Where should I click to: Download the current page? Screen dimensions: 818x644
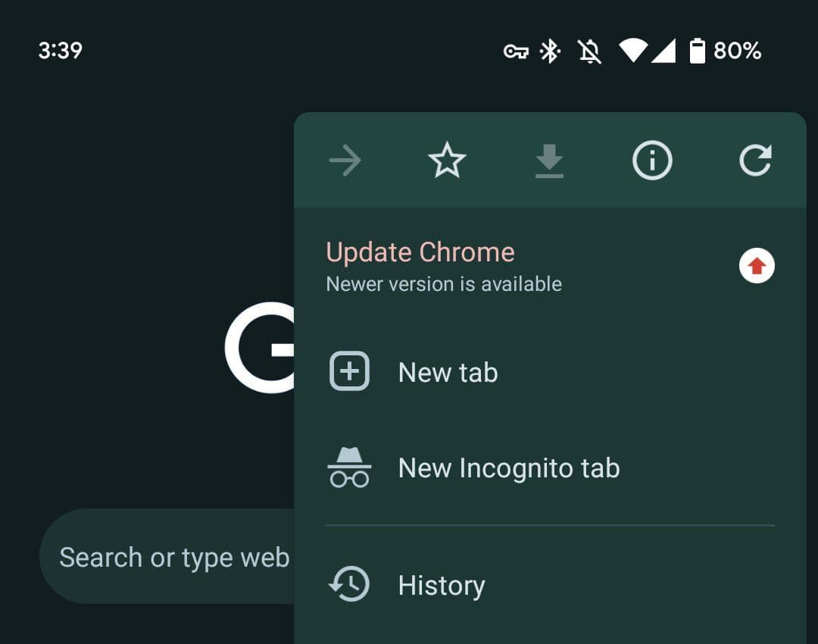549,160
